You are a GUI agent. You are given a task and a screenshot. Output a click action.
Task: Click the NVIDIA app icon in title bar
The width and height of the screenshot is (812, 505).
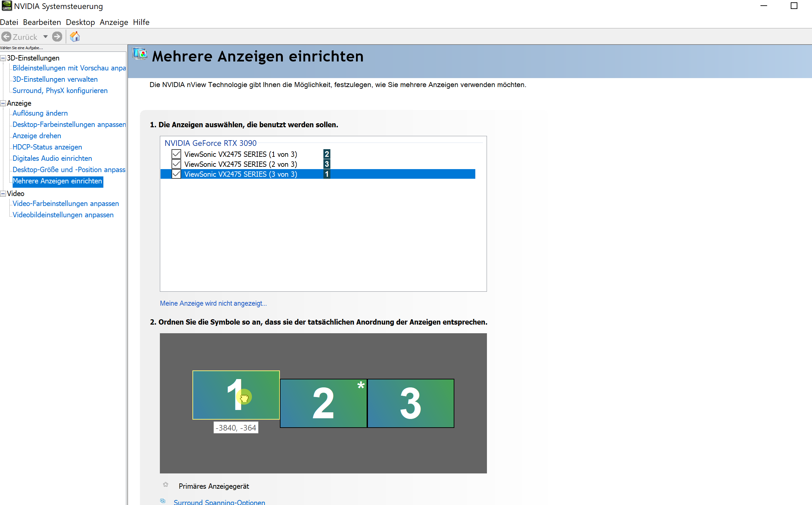(6, 6)
